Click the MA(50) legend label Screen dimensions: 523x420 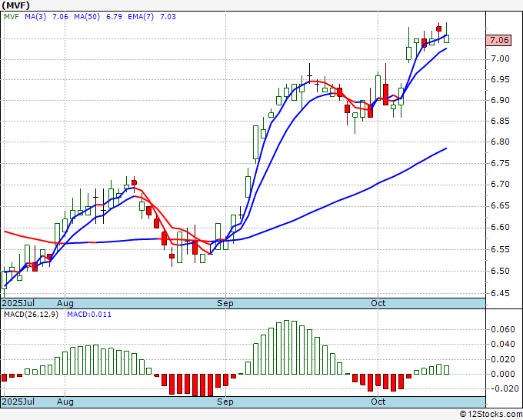pos(87,17)
